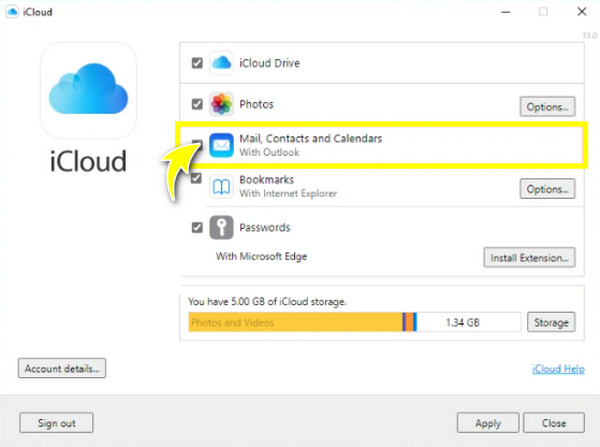600x447 pixels.
Task: Click With Internet Explorer subtitle
Action: [288, 193]
